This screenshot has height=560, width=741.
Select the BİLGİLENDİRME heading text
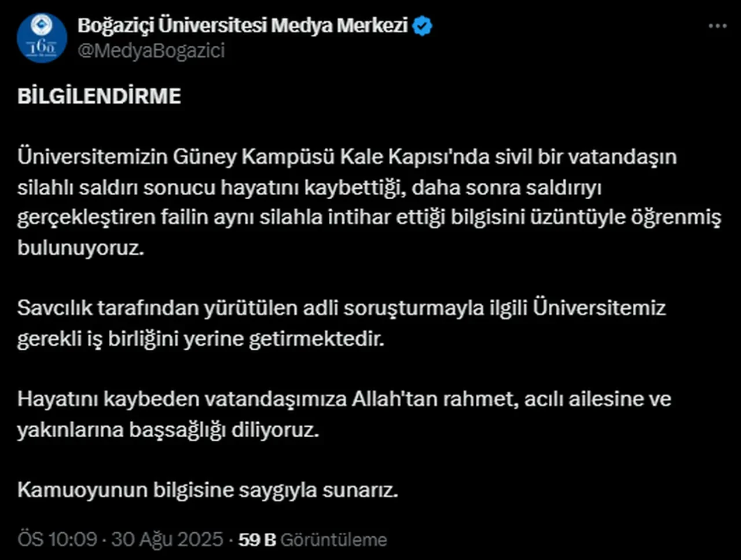tap(100, 96)
